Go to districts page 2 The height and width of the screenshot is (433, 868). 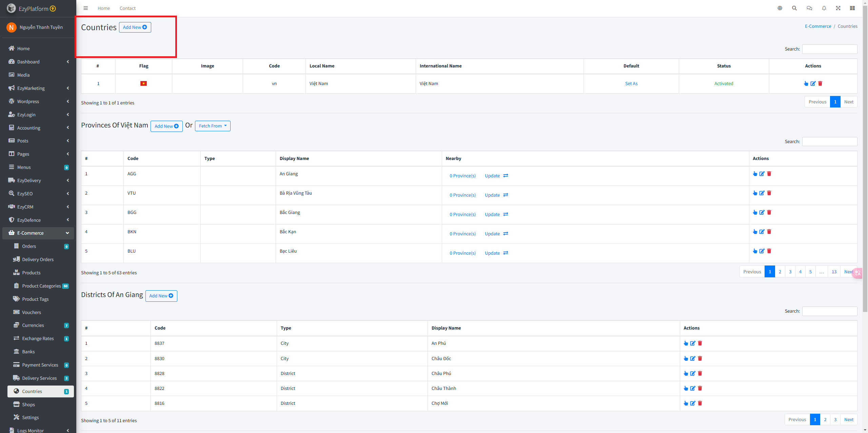[x=825, y=419]
